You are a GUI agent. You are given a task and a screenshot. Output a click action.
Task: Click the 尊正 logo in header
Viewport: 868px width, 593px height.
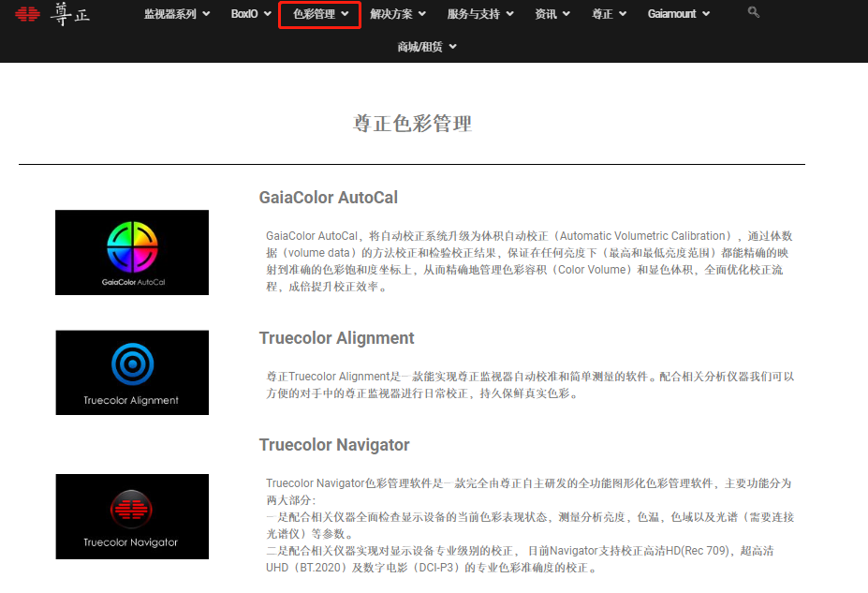click(53, 14)
